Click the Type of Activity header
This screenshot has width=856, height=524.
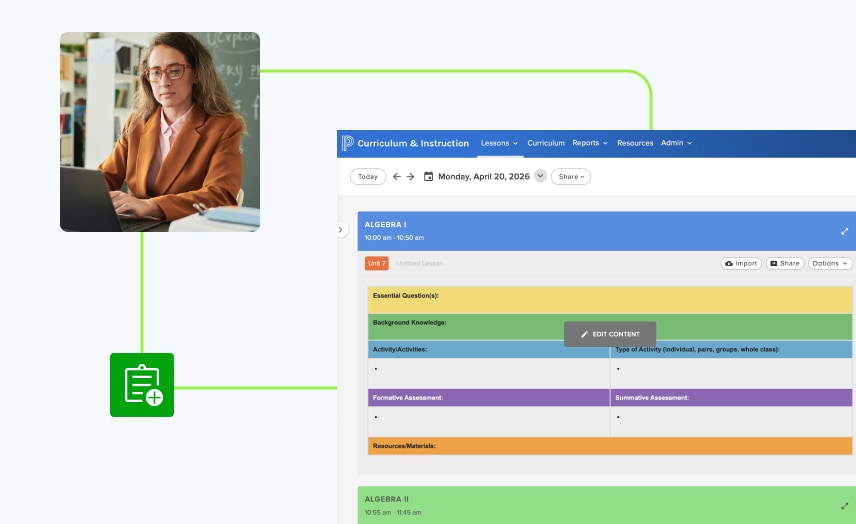click(x=731, y=349)
